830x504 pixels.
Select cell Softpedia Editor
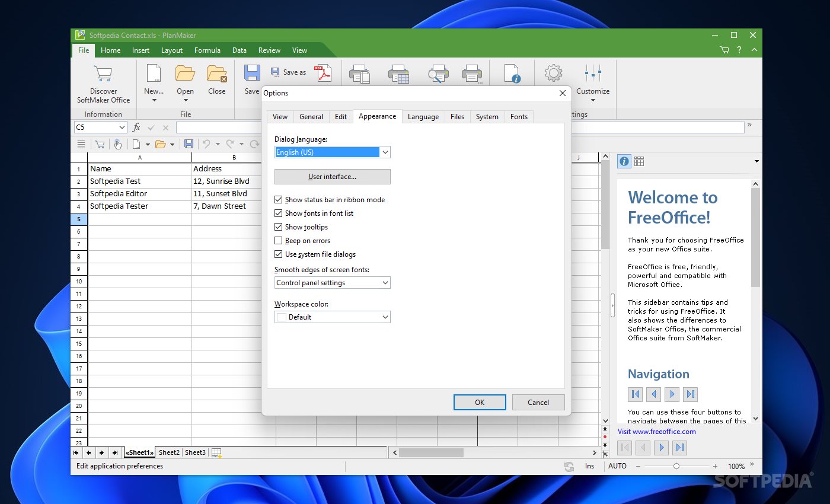click(139, 194)
